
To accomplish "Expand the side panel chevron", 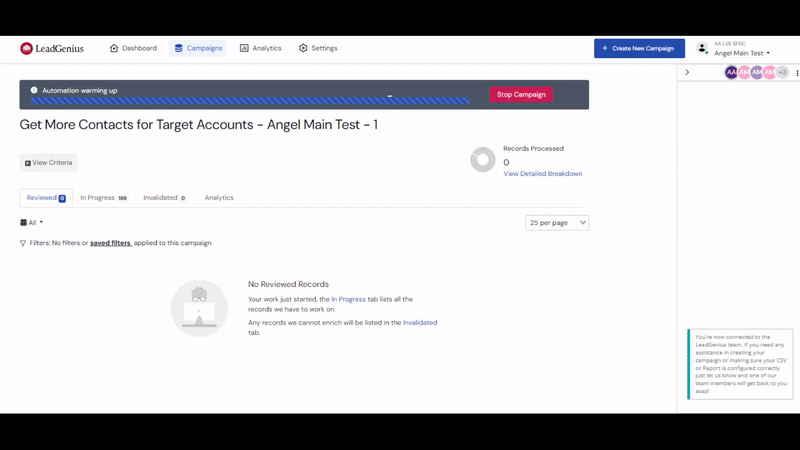I will [x=687, y=72].
